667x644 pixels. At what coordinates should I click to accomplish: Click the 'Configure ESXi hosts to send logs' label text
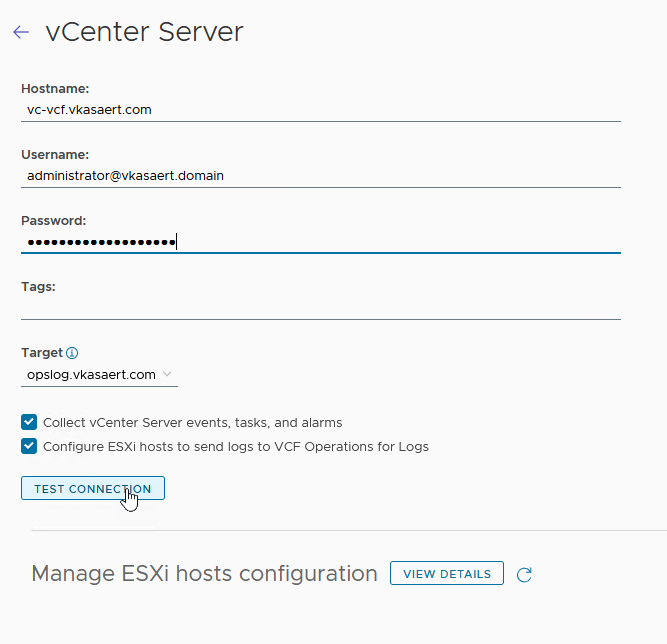coord(235,446)
